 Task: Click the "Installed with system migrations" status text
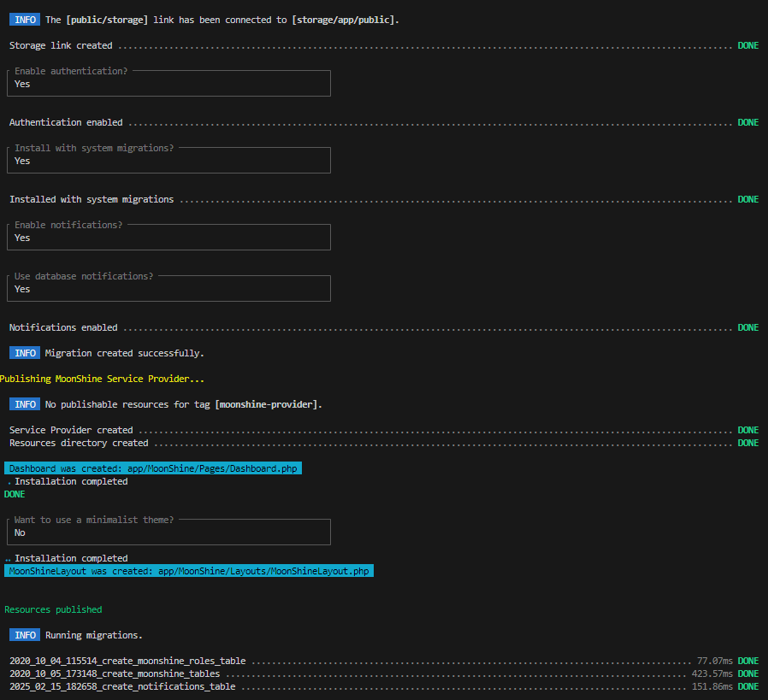point(92,199)
